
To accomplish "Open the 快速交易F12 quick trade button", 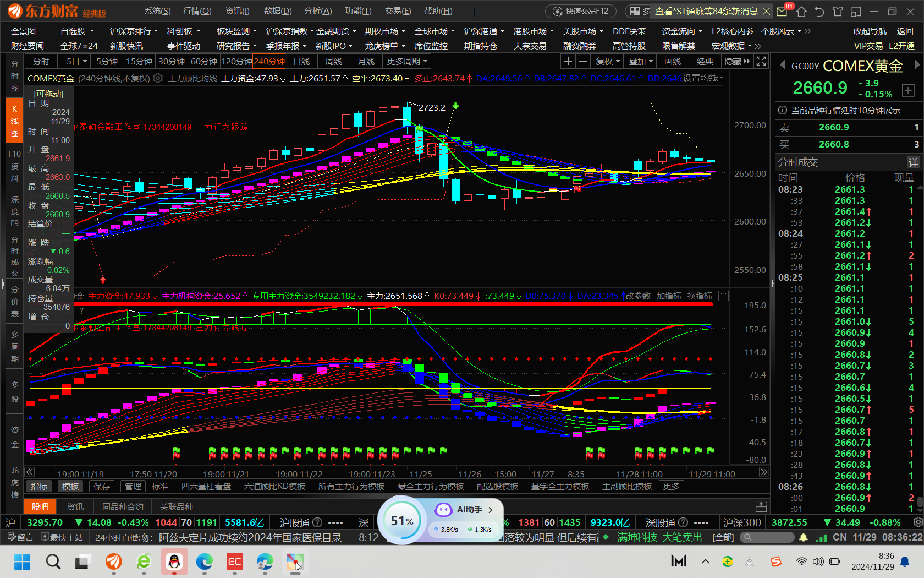I will pos(581,11).
